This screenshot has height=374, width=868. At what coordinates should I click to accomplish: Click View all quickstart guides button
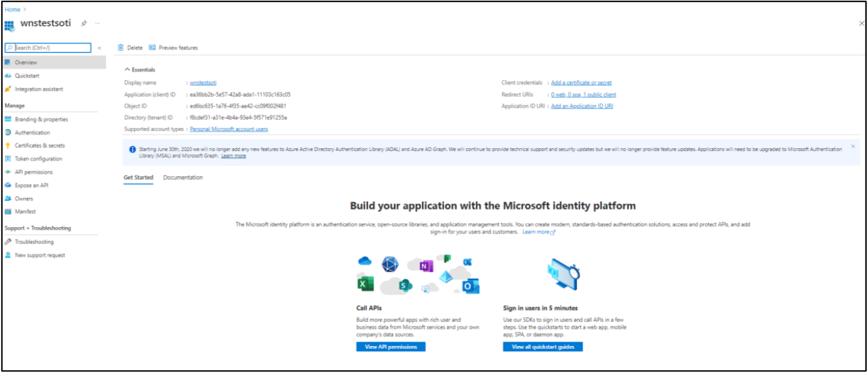coord(542,347)
